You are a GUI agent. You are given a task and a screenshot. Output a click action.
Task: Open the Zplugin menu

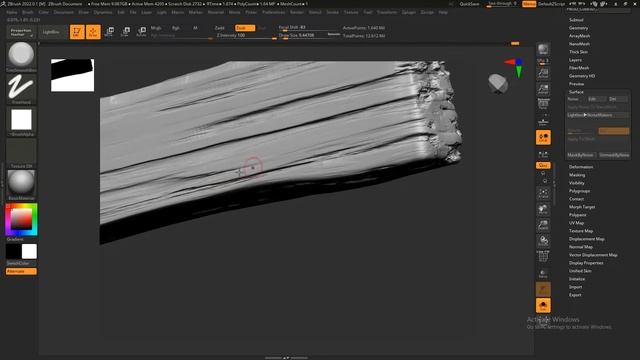[409, 12]
